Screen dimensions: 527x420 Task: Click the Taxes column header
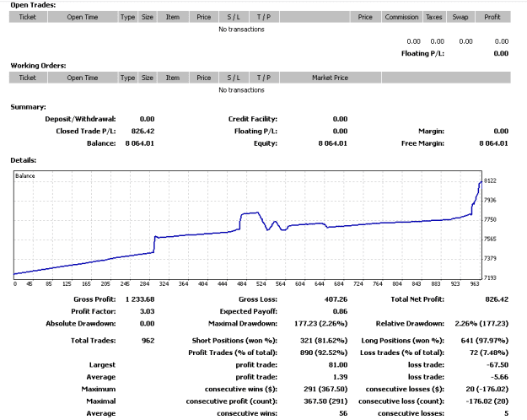tap(434, 17)
